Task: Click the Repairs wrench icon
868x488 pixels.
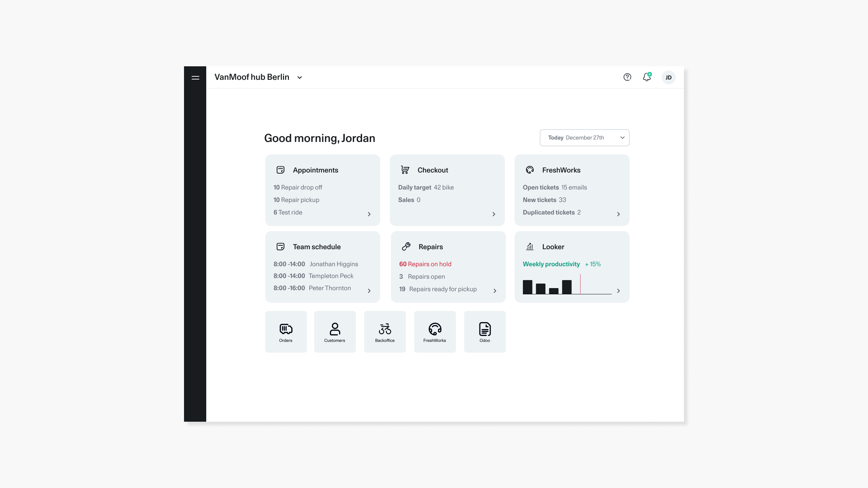Action: click(406, 246)
